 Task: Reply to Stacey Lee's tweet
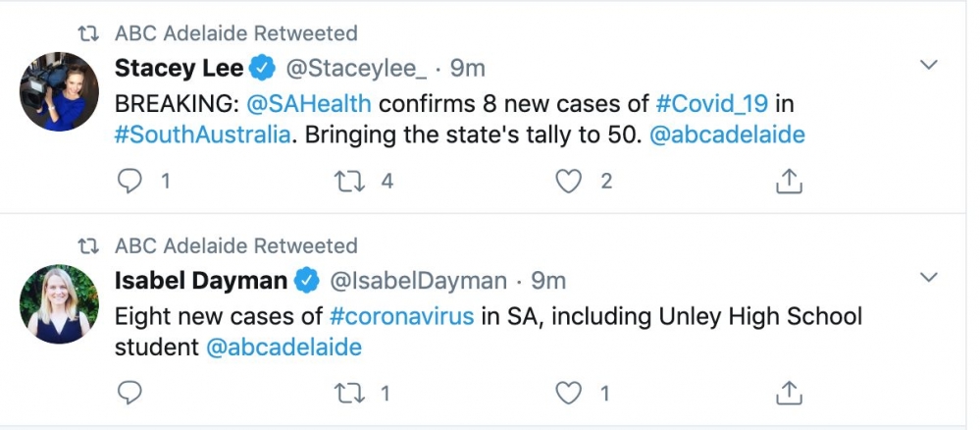tap(129, 182)
